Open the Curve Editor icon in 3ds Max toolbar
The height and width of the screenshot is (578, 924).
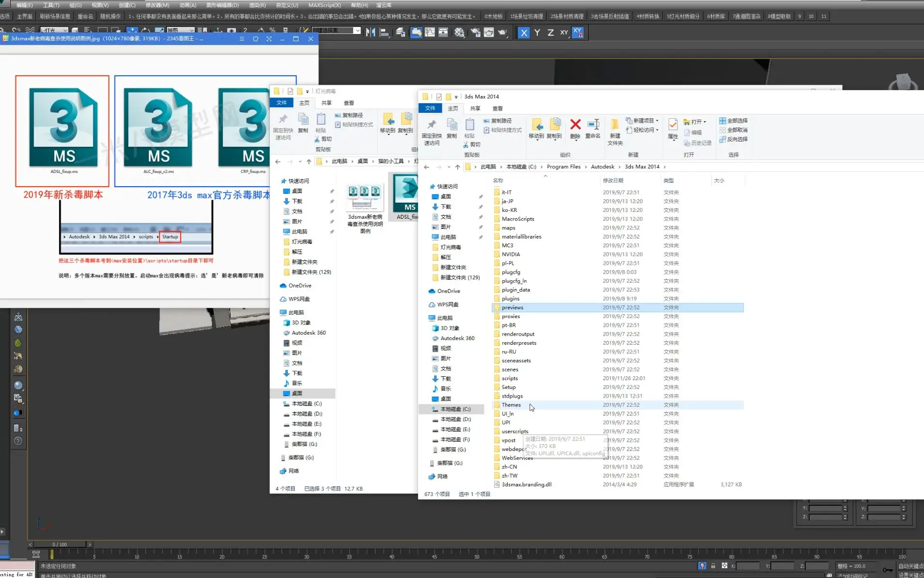tap(430, 32)
